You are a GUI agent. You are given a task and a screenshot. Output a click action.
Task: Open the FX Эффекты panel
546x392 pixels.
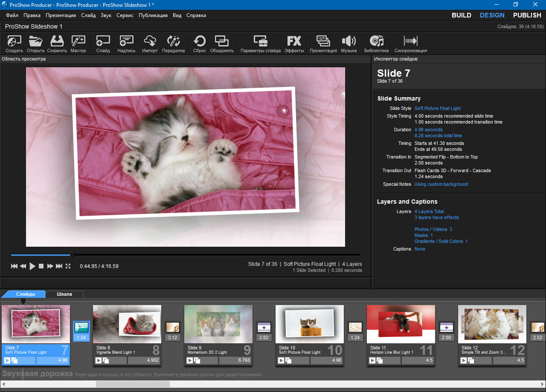(x=294, y=42)
